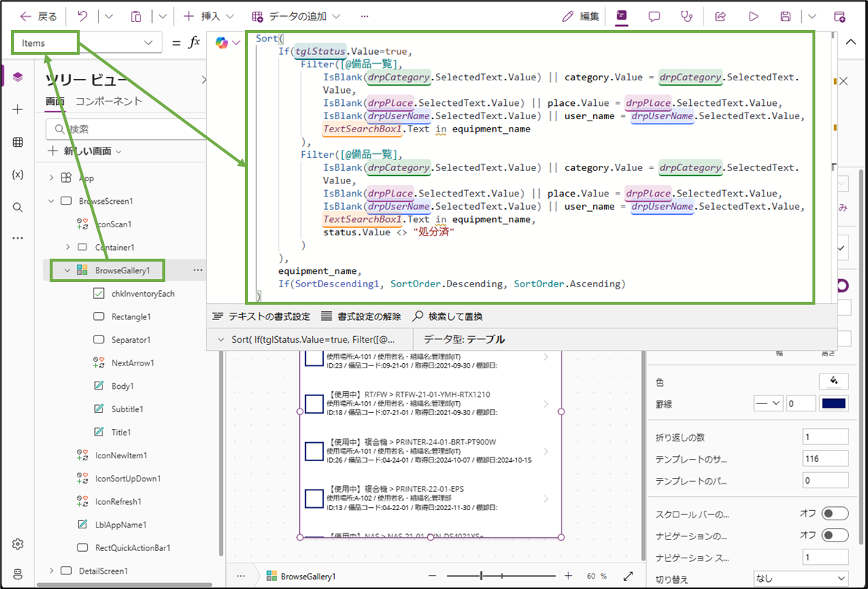Open the Comments icon in the top bar
Image resolution: width=868 pixels, height=589 pixels.
(x=653, y=15)
